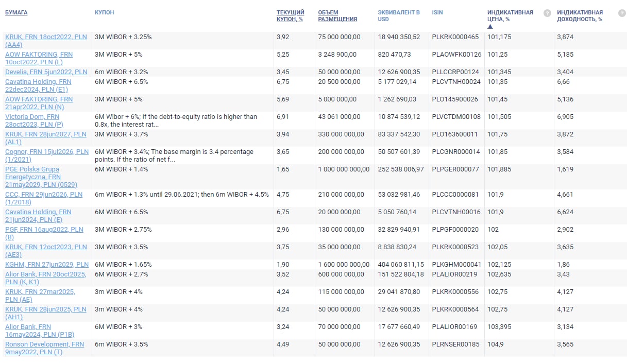Click the help icon beside Индикативная доходность
Screen dimensions: 627x364
tap(621, 13)
